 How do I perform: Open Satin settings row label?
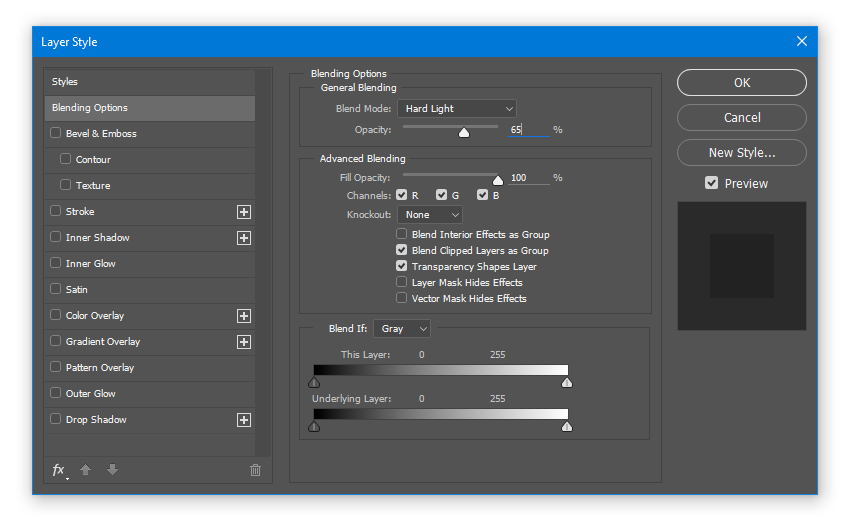(76, 290)
